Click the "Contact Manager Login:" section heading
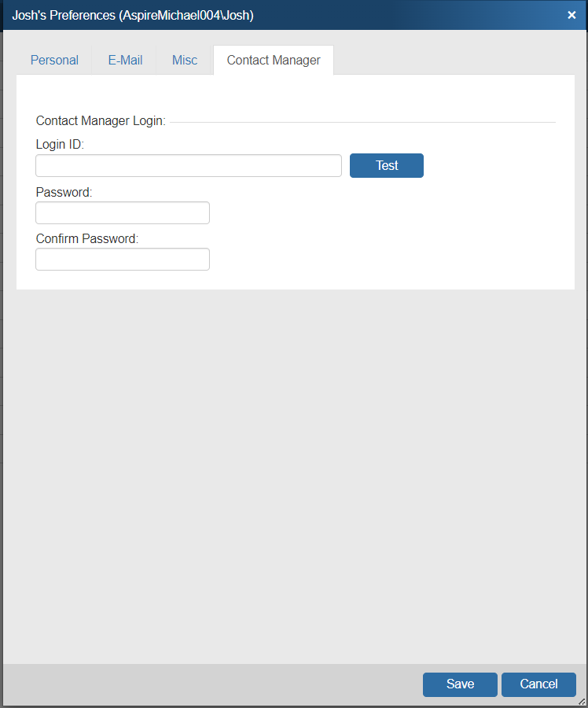 pyautogui.click(x=101, y=121)
